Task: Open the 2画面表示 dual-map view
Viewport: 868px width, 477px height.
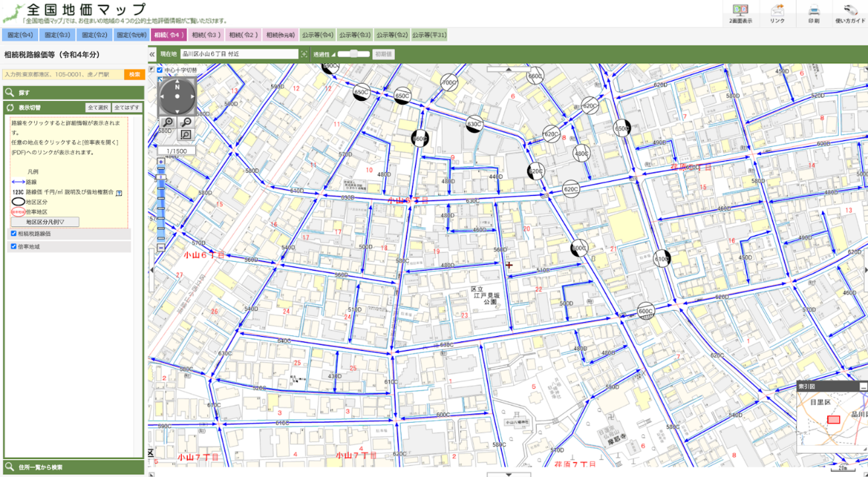Action: tap(742, 12)
